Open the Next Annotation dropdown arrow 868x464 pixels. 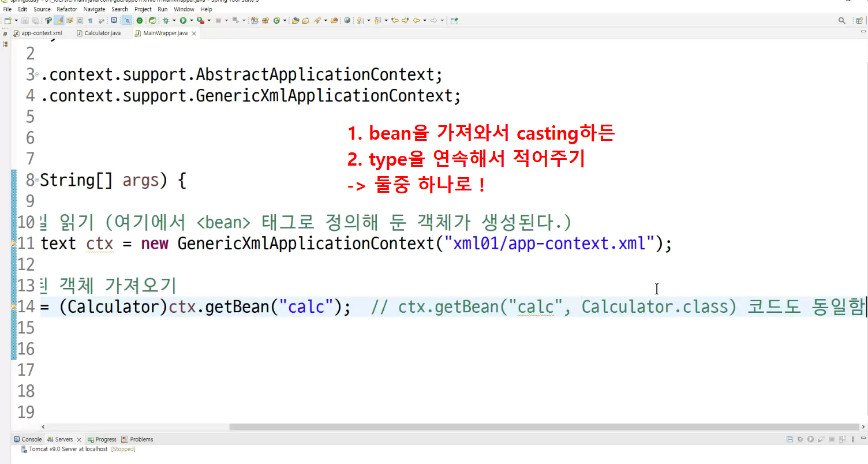coord(368,20)
